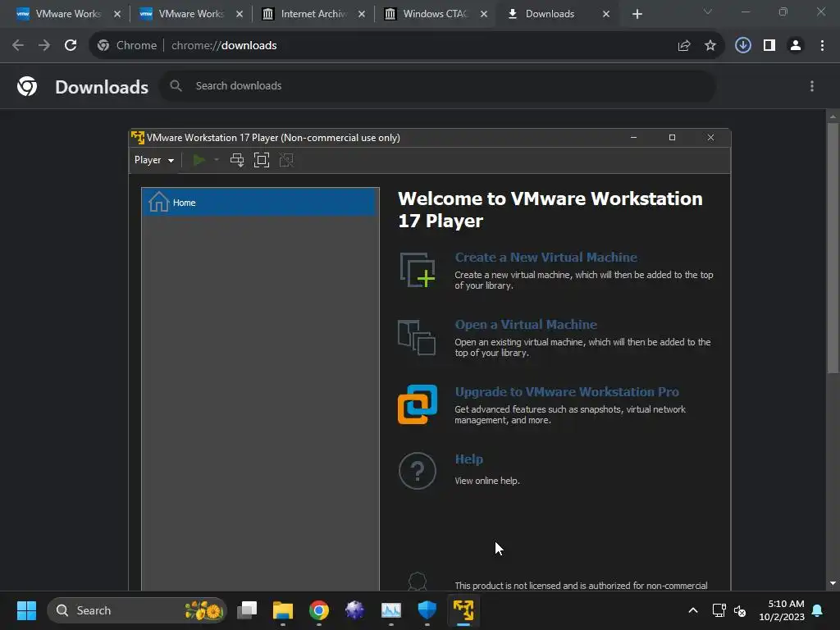This screenshot has height=630, width=840.
Task: Bookmark this page with the star icon
Action: (710, 46)
